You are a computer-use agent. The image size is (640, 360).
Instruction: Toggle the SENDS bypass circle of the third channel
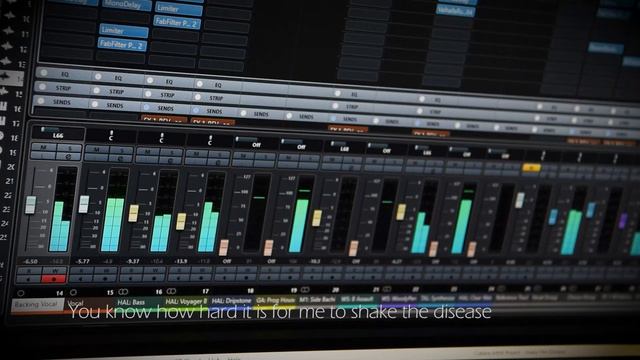coord(147,107)
